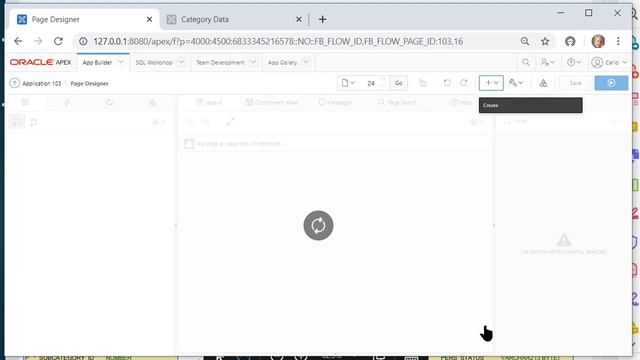Open the Create plus menu
The width and height of the screenshot is (640, 360).
click(x=491, y=83)
